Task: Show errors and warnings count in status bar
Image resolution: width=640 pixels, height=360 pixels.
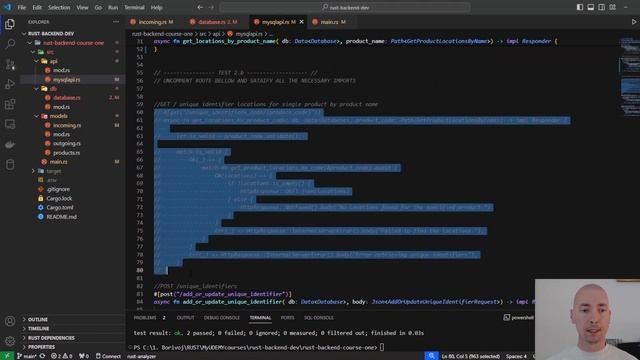Action: click(x=62, y=356)
